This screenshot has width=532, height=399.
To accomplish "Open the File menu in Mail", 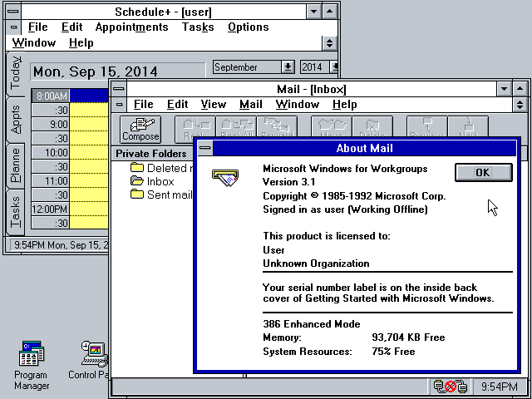I will 143,105.
